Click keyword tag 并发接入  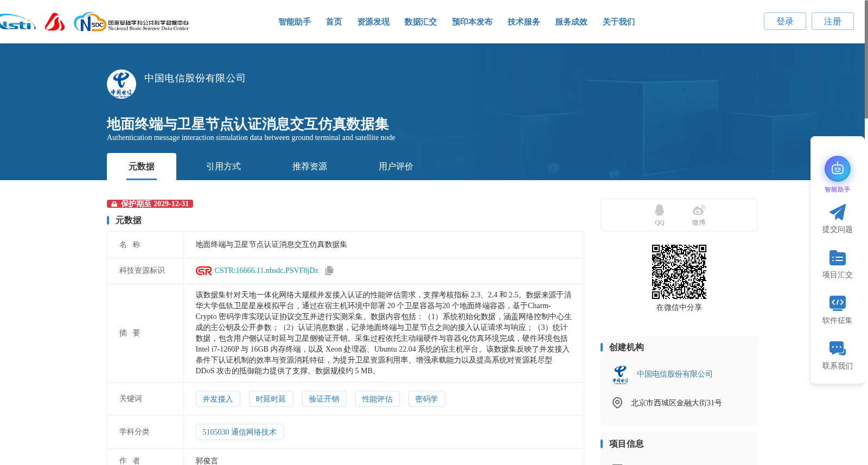[218, 399]
